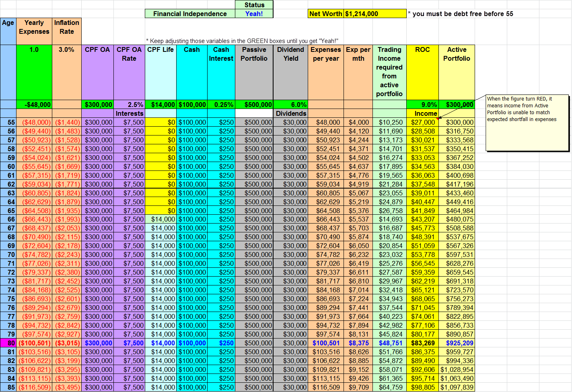572x392 pixels.
Task: Select the debt free before 55 note
Action: tap(461, 14)
